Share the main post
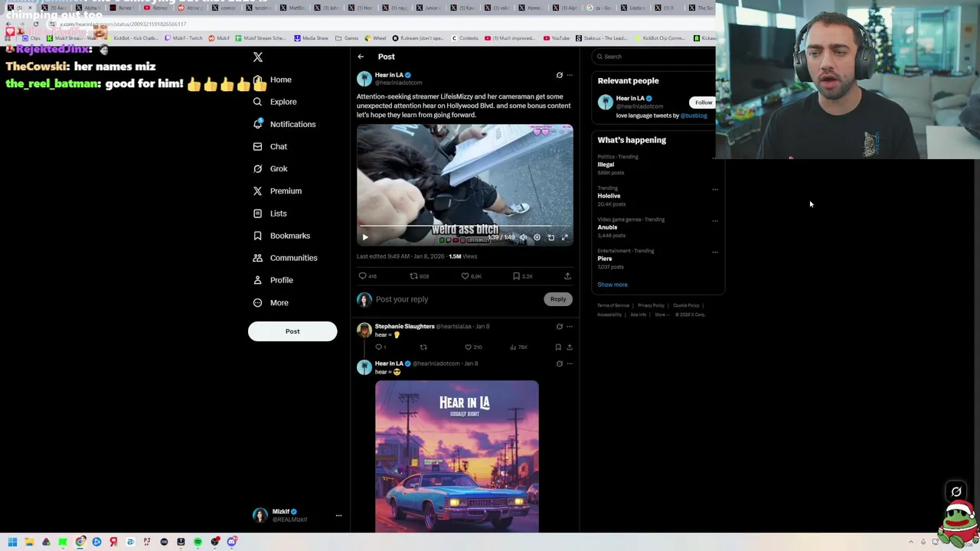Image resolution: width=980 pixels, height=551 pixels. [x=567, y=276]
